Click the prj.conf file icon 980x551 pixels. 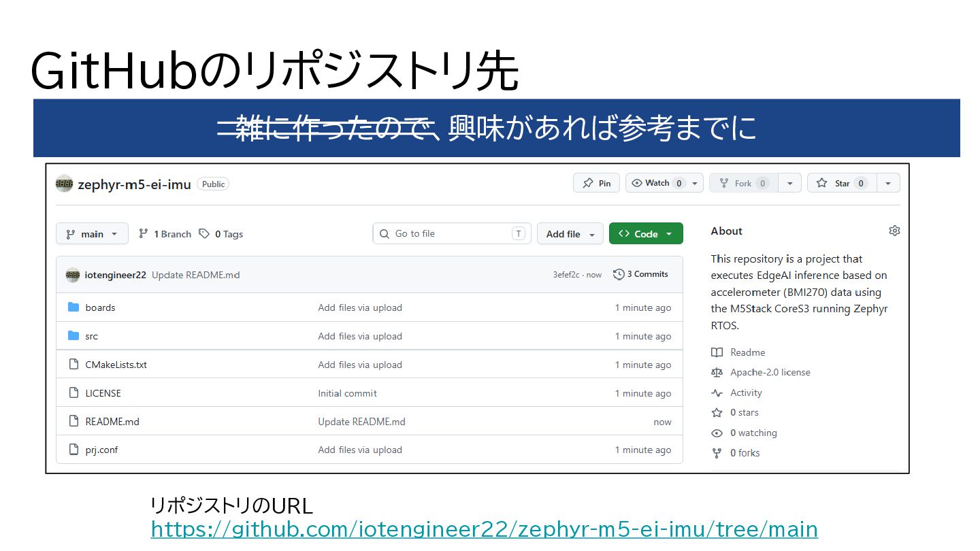[x=73, y=450]
